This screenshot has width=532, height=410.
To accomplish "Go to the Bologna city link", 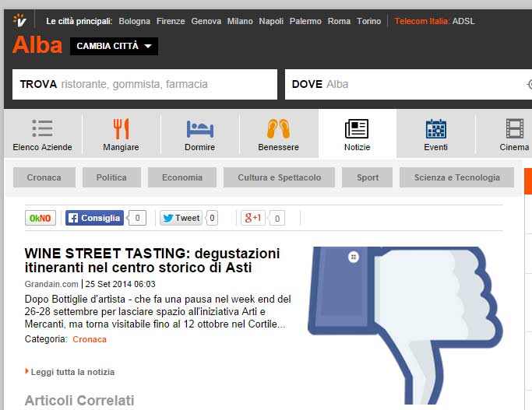I will click(134, 21).
